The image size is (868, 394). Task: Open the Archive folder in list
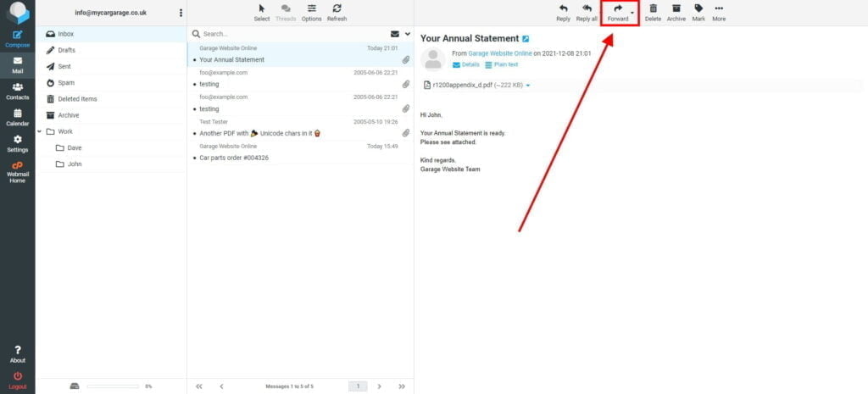tap(111, 115)
